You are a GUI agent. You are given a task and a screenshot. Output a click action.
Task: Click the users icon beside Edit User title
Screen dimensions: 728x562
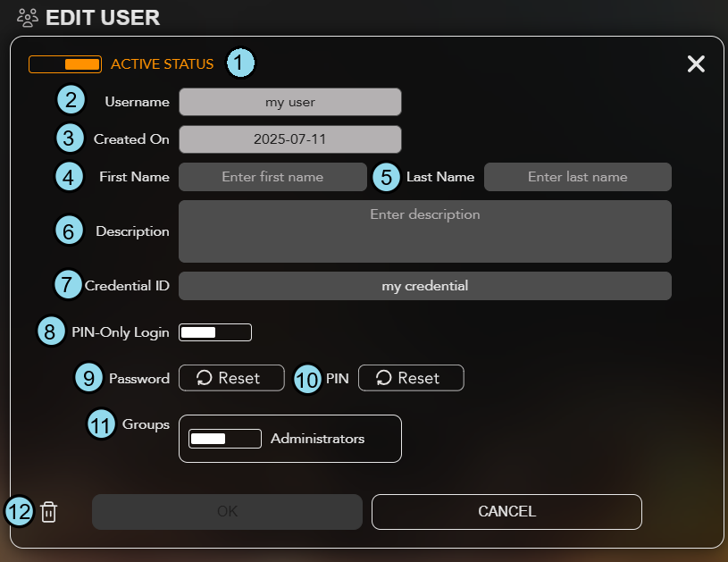[28, 16]
